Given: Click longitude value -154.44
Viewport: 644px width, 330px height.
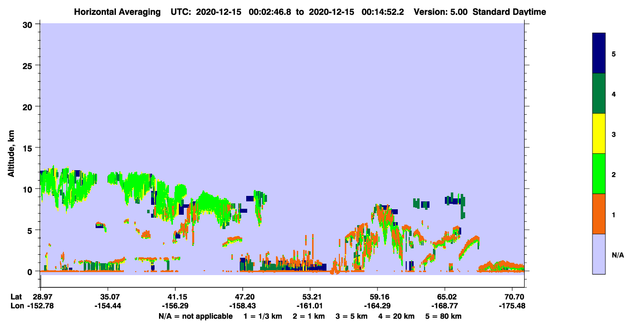Looking at the screenshot, I should tap(107, 306).
